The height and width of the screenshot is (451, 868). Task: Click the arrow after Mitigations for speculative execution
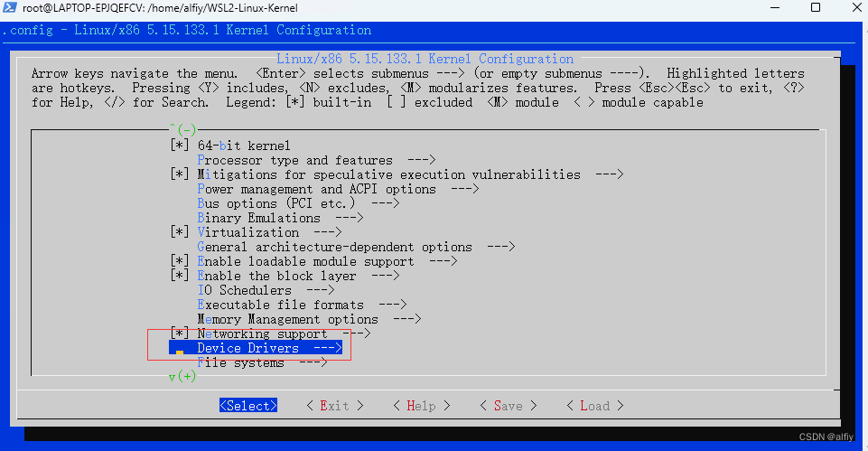(610, 174)
